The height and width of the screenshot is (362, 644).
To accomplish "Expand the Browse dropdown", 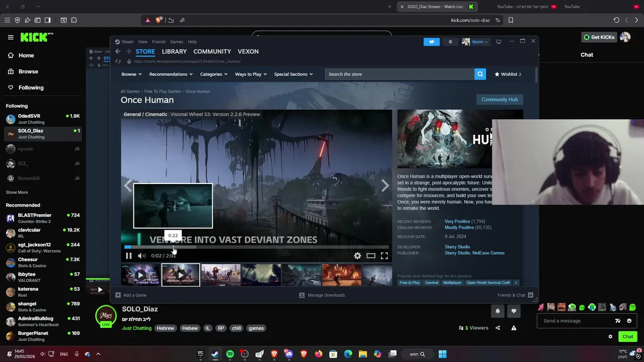I will coord(131,74).
